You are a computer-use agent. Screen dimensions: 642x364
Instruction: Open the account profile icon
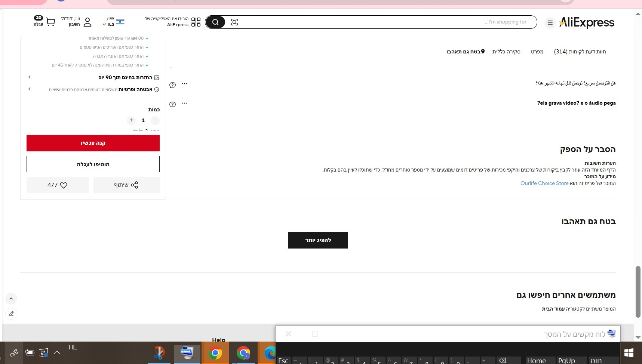87,22
